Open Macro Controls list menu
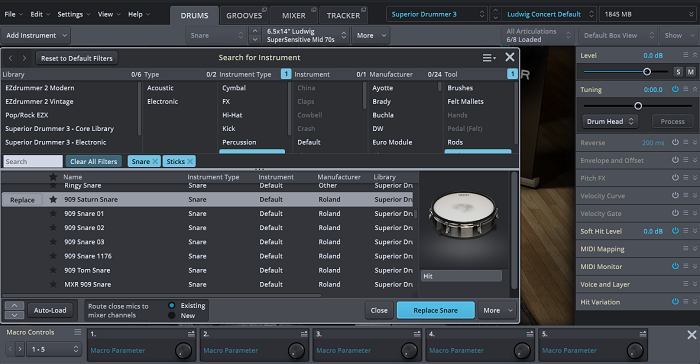The width and height of the screenshot is (700, 364). click(78, 332)
